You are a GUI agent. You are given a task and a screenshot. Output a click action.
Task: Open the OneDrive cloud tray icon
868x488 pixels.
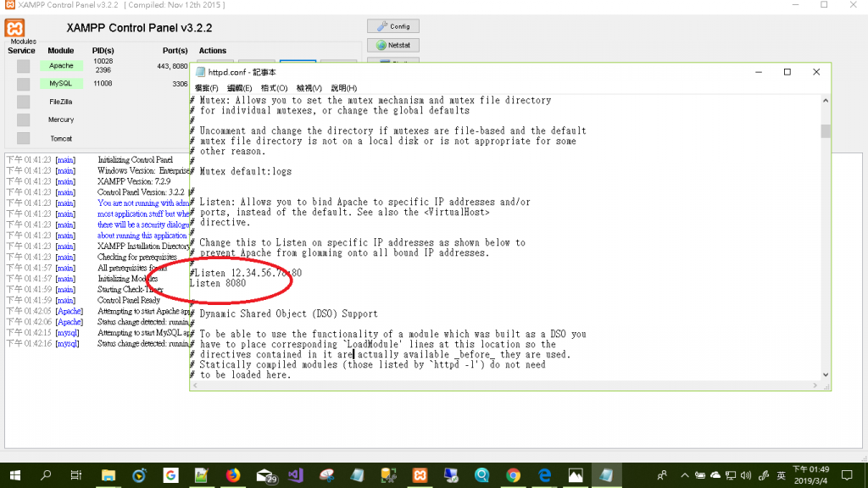[x=715, y=475]
